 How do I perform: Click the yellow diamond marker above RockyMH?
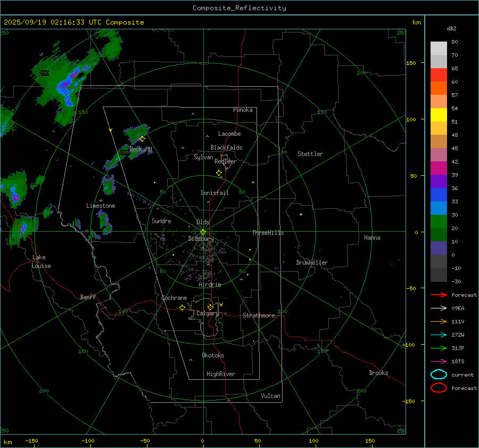[142, 139]
